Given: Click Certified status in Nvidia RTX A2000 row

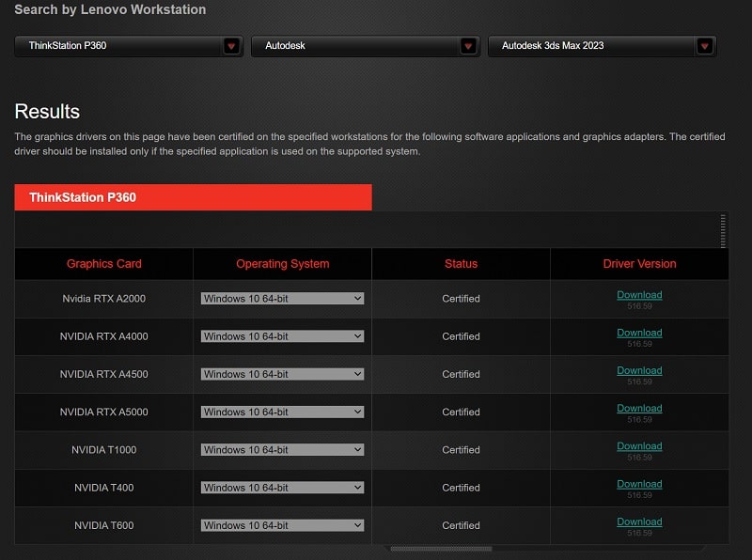Looking at the screenshot, I should pyautogui.click(x=461, y=299).
